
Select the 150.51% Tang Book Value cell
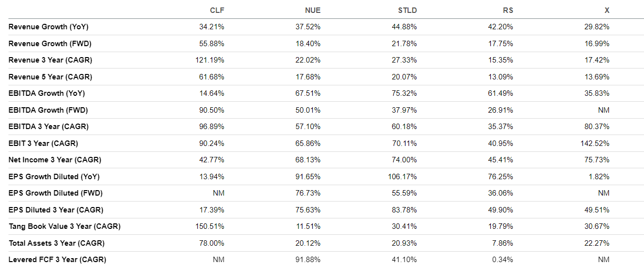pos(210,226)
